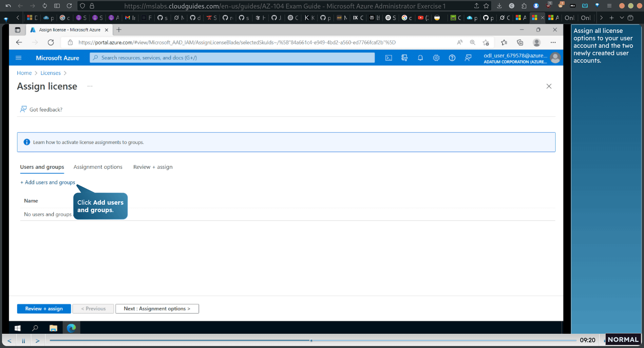Click the Edge read aloud icon

pos(460,42)
